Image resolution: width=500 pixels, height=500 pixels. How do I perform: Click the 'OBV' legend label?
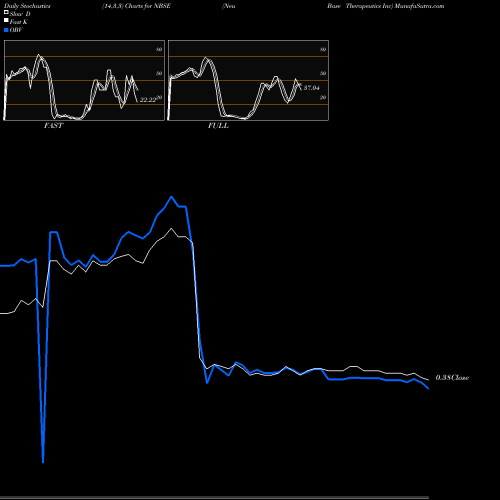click(16, 30)
